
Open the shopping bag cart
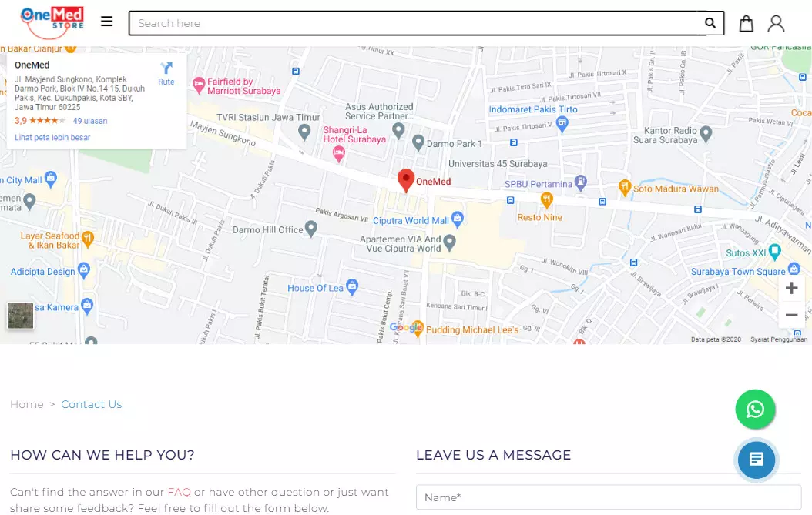[746, 23]
